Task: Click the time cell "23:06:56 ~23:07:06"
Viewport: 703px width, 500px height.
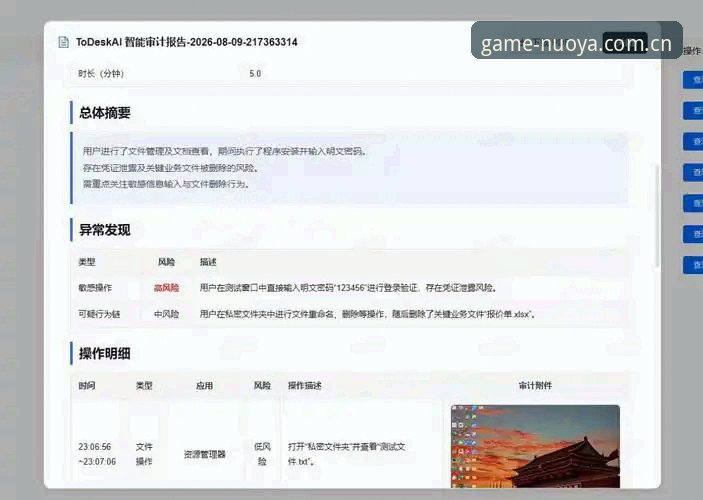Action: [x=97, y=454]
